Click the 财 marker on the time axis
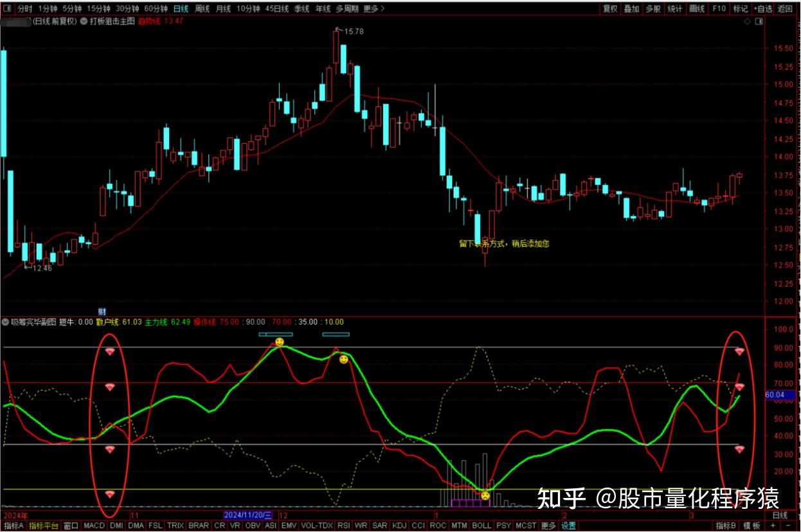 point(102,312)
